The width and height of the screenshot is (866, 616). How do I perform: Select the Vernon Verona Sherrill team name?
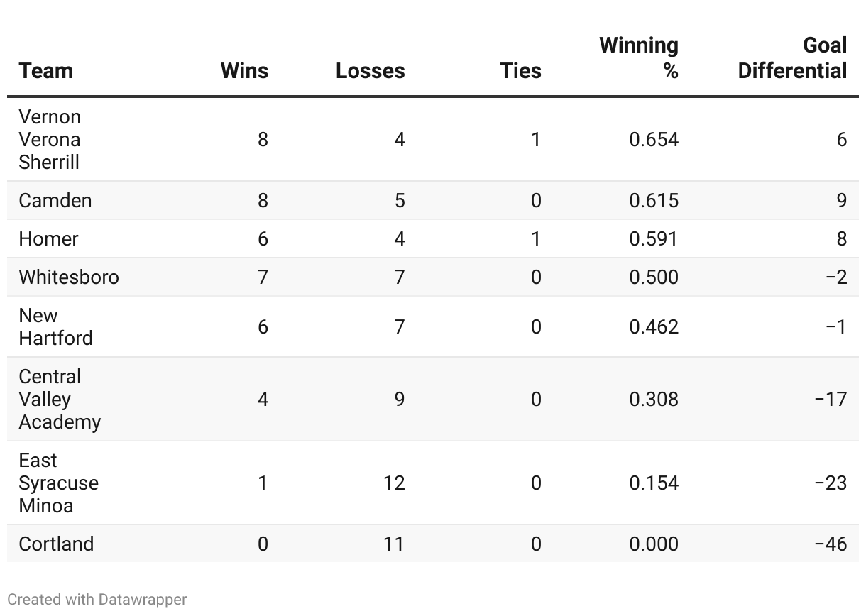coord(50,139)
